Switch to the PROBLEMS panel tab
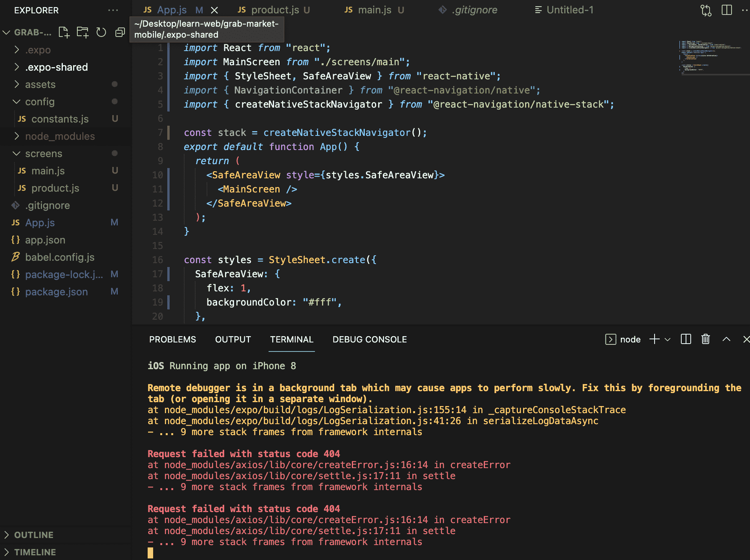The image size is (750, 560). tap(172, 340)
